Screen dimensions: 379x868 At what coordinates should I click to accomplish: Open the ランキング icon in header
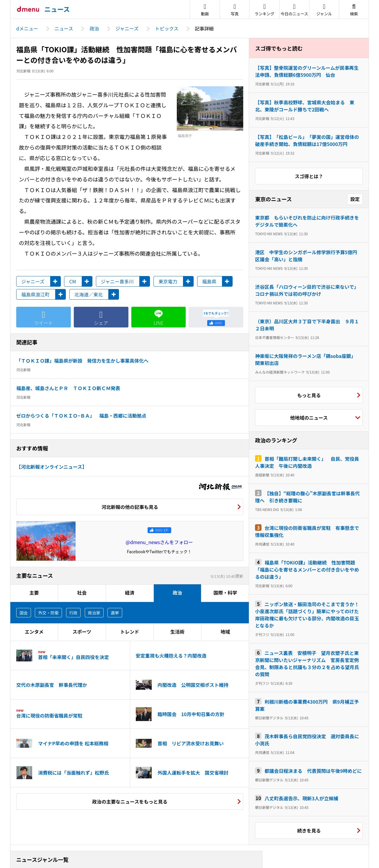264,9
